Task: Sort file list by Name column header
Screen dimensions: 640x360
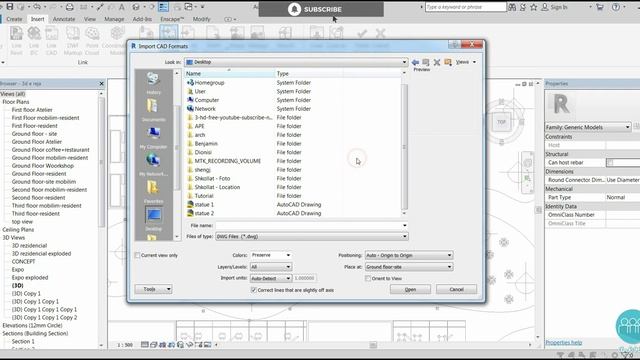Action: [x=230, y=73]
